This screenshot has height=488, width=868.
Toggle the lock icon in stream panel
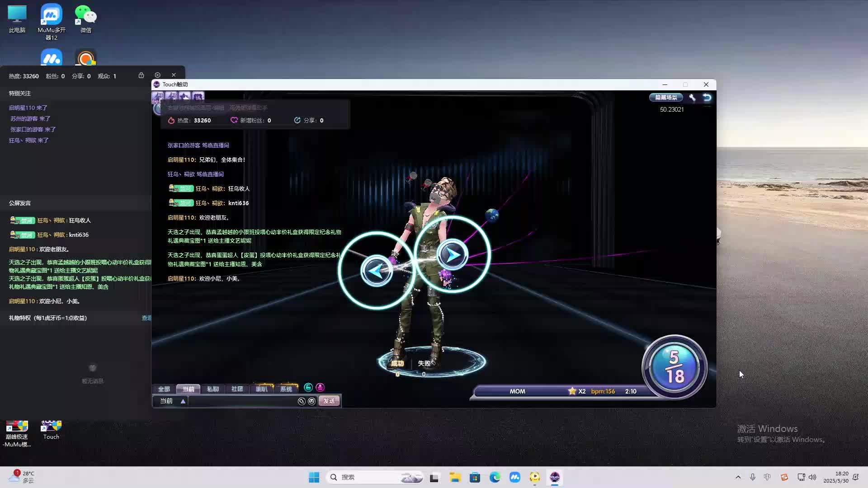click(141, 75)
